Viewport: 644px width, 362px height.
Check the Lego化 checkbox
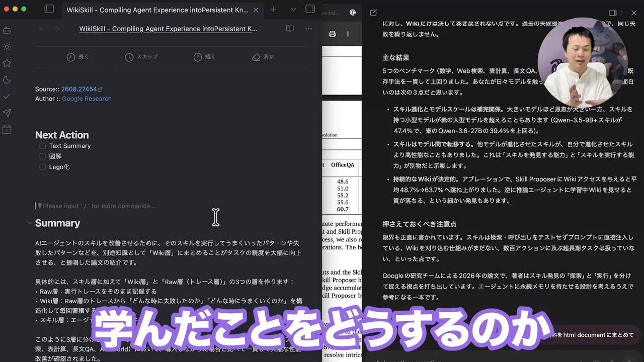pos(42,167)
